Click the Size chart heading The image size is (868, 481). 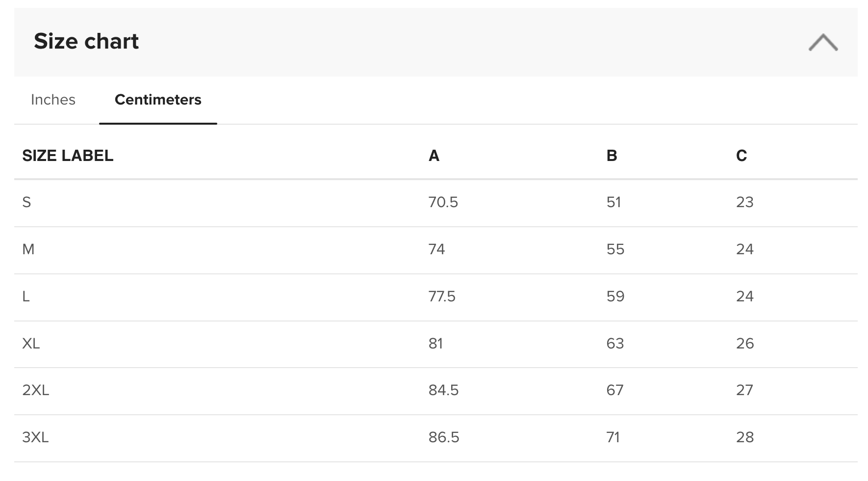point(86,41)
